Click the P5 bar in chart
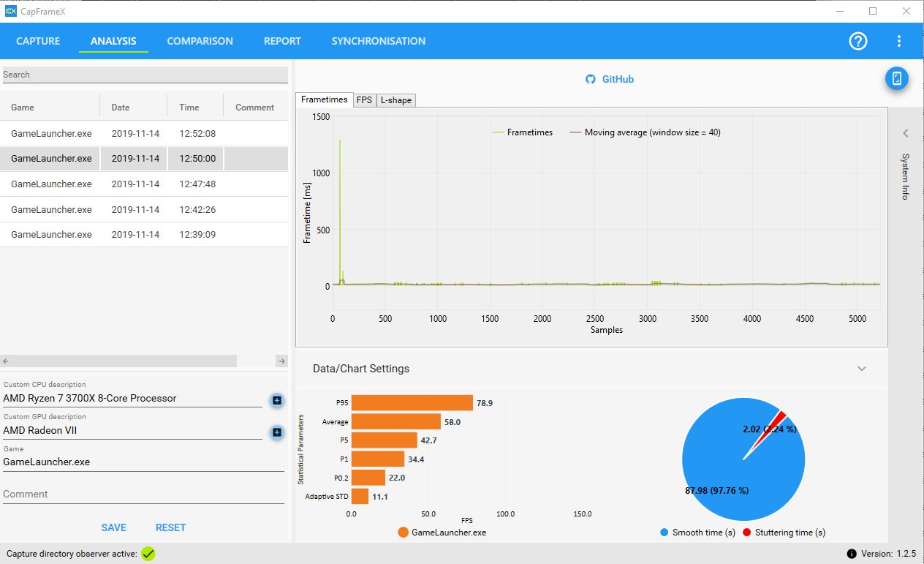The height and width of the screenshot is (564, 924). click(385, 440)
